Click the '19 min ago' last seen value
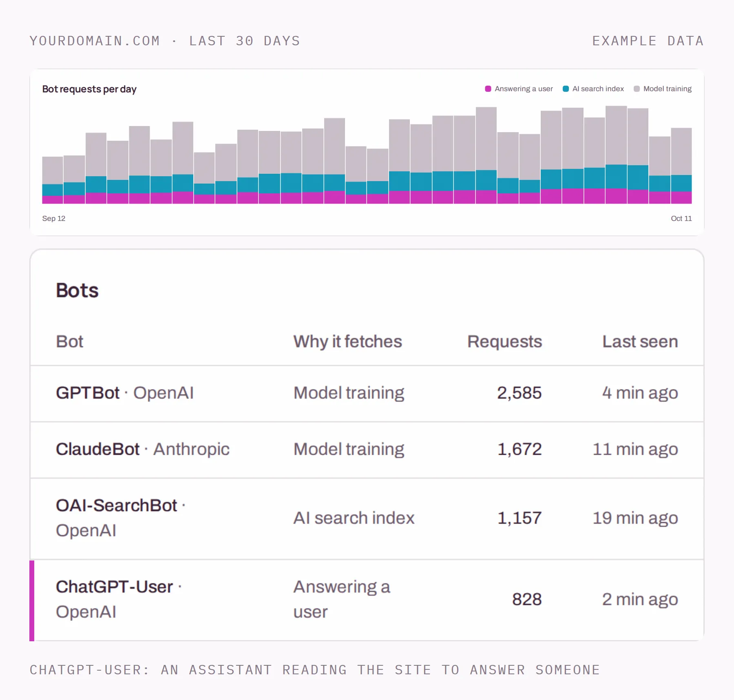The height and width of the screenshot is (700, 734). point(635,518)
